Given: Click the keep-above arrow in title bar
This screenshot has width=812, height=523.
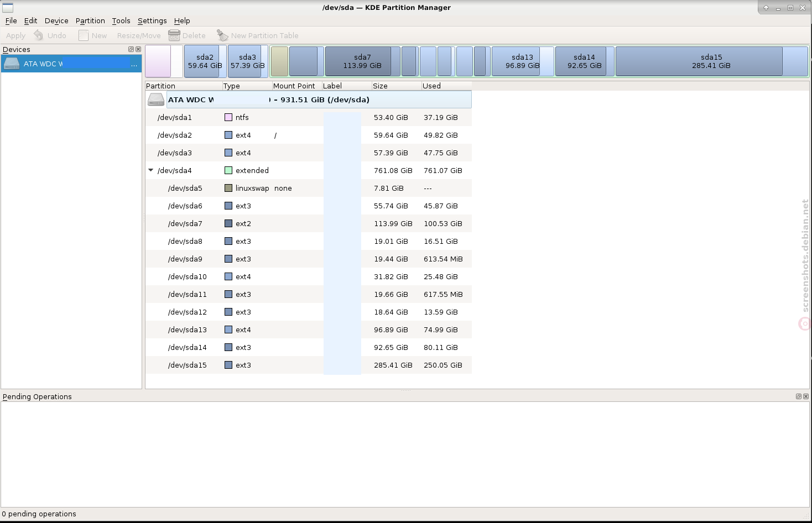Looking at the screenshot, I should point(766,8).
